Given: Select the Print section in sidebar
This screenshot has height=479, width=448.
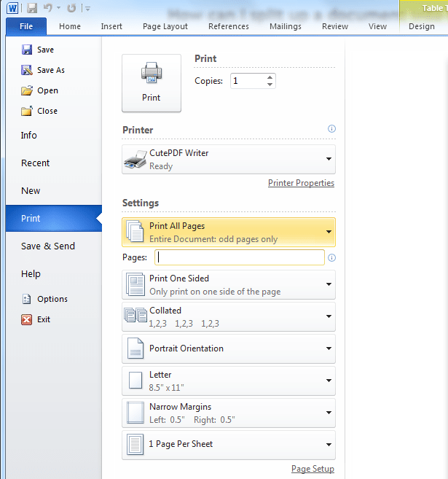Looking at the screenshot, I should (x=54, y=219).
